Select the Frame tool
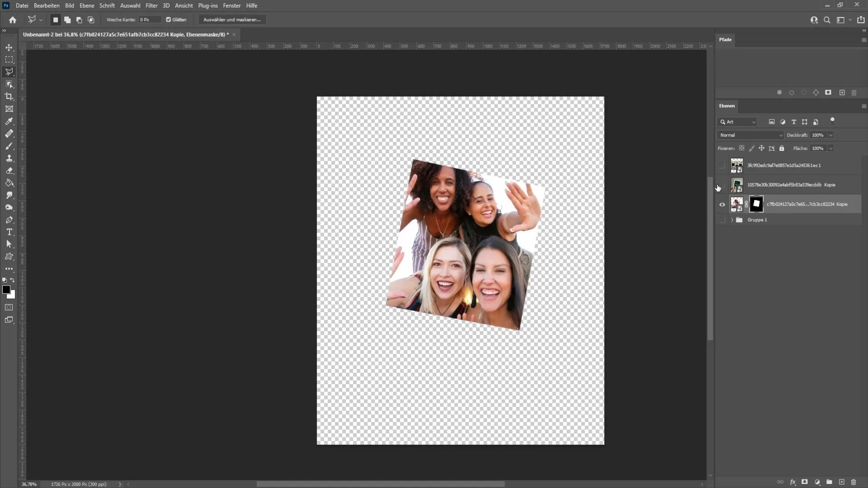 pos(9,109)
